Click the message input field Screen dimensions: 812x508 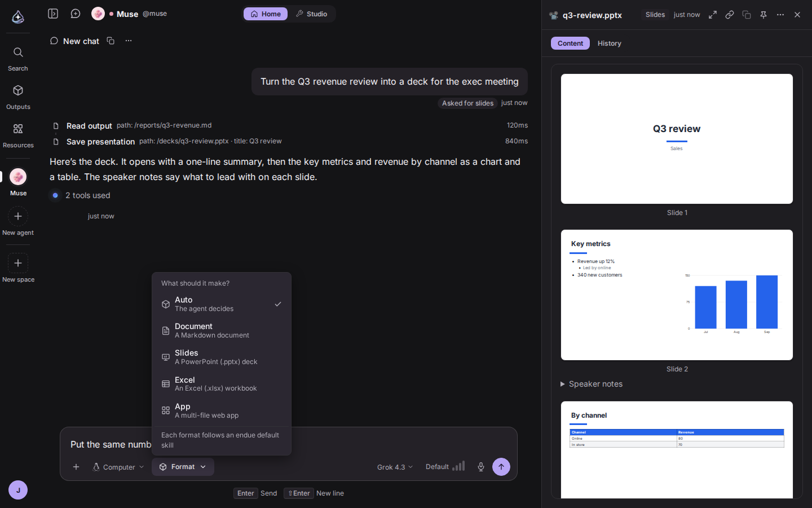(288, 444)
